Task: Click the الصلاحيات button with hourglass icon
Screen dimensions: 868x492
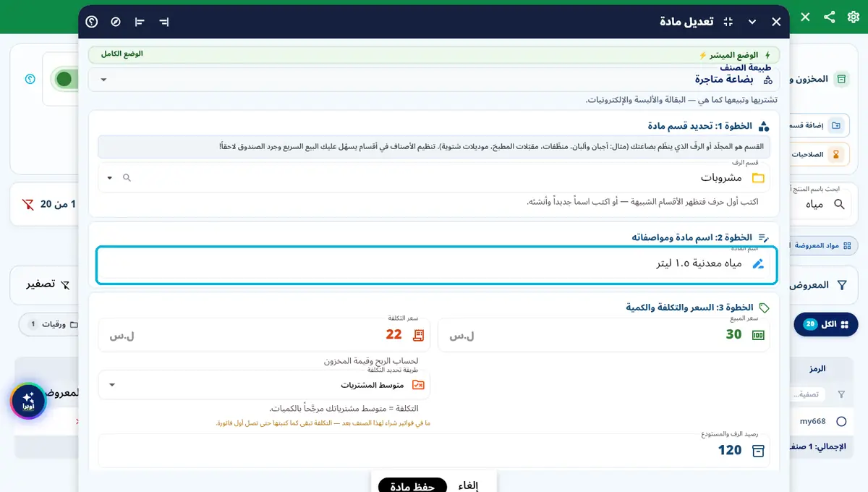Action: (x=820, y=154)
